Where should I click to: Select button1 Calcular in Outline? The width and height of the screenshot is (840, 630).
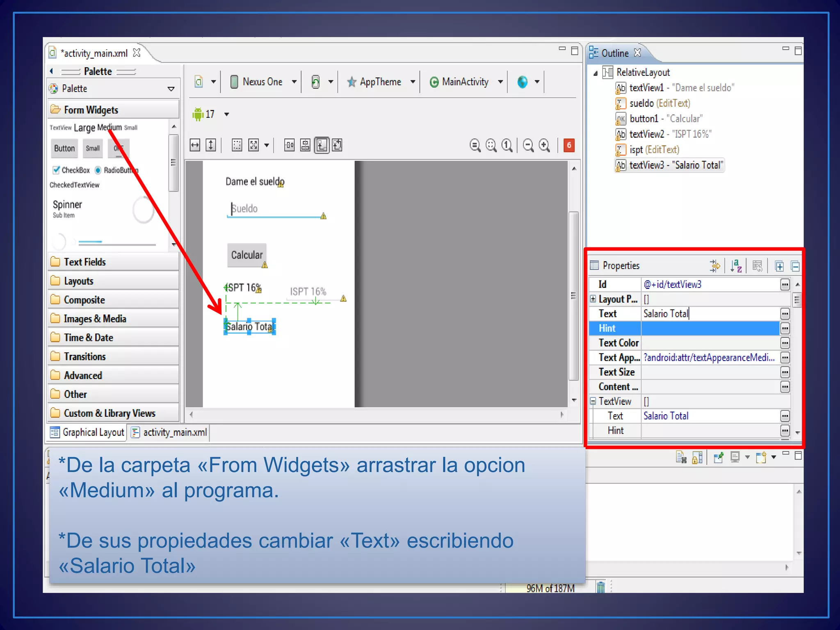[659, 119]
